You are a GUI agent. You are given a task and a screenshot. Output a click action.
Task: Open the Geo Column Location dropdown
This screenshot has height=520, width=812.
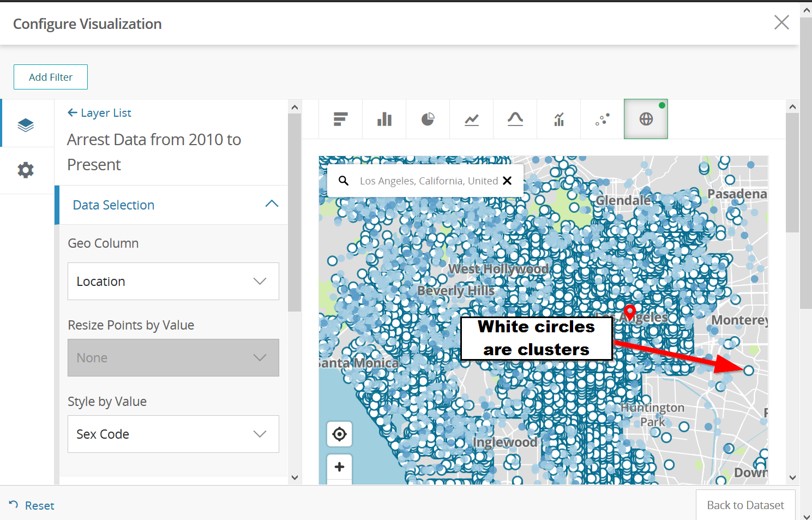173,282
